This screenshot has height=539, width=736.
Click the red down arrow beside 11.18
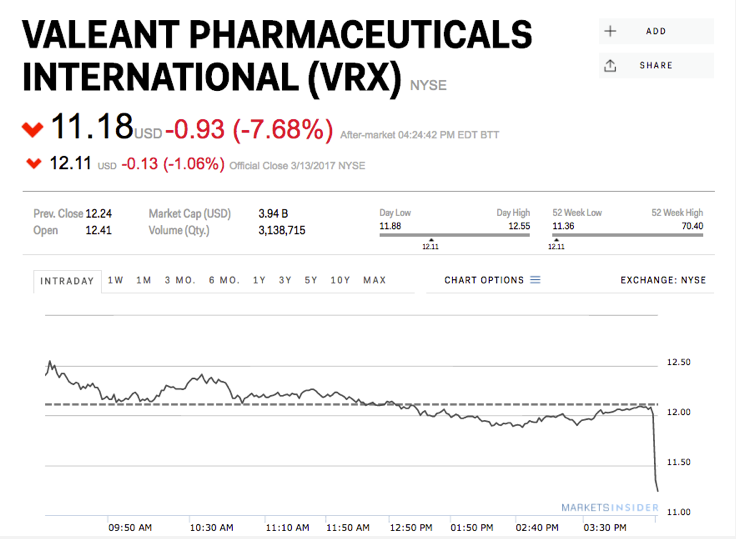pyautogui.click(x=33, y=129)
